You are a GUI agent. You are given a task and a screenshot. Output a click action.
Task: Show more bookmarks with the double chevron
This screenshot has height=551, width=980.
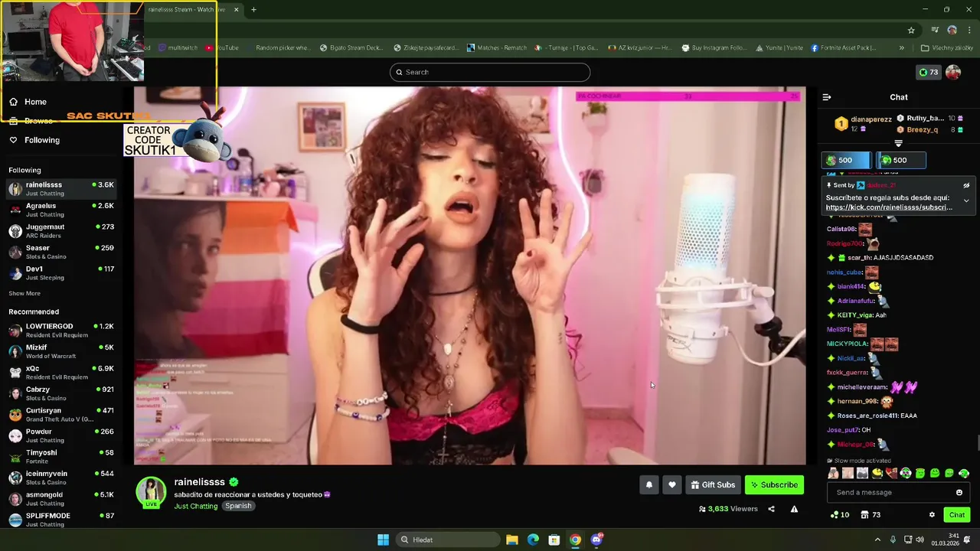[901, 47]
